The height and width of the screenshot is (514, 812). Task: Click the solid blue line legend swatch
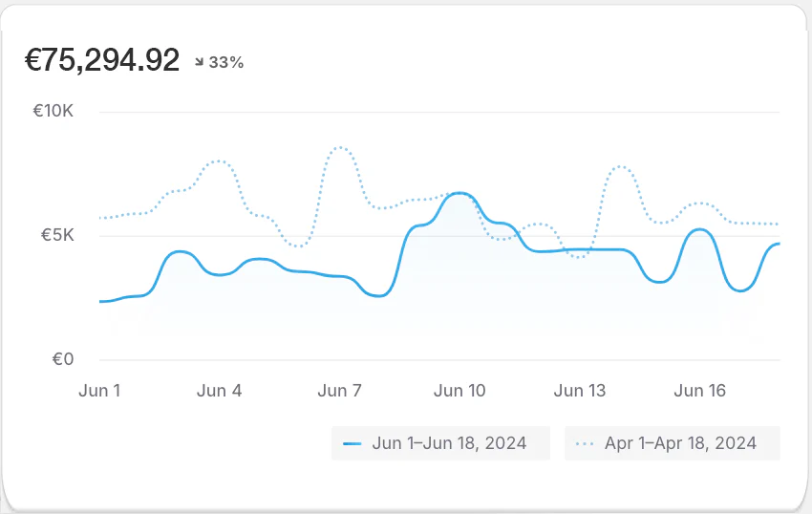pos(353,443)
